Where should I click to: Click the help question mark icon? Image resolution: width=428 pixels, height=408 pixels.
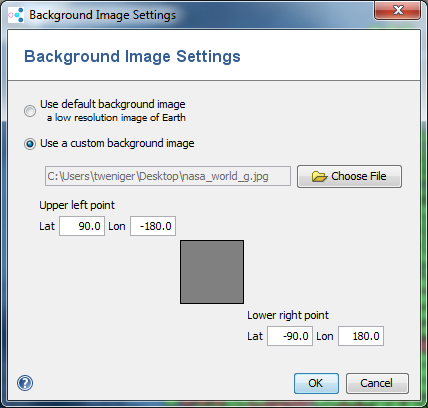[25, 383]
